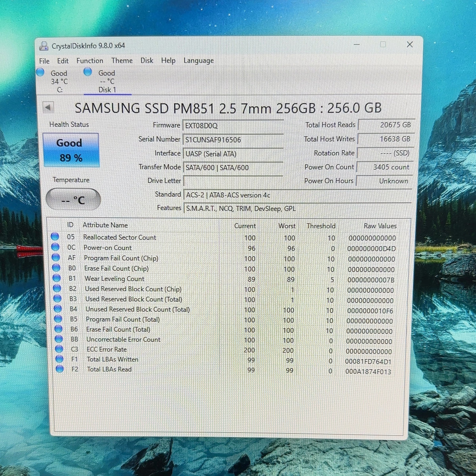
Task: Click raw value 00081FD764D1
Action: point(369,361)
